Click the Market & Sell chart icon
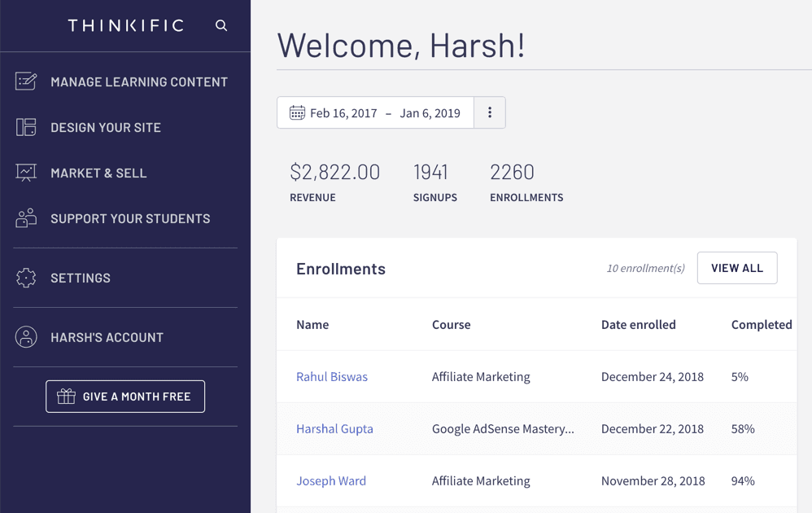The width and height of the screenshot is (812, 513). click(26, 173)
